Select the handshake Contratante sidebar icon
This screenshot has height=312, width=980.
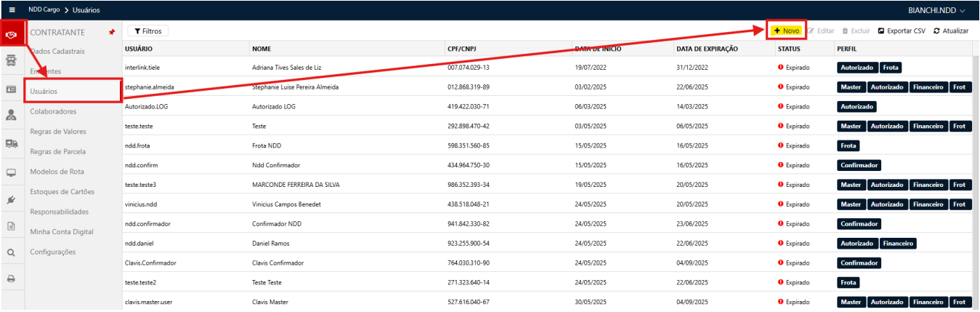(x=12, y=34)
